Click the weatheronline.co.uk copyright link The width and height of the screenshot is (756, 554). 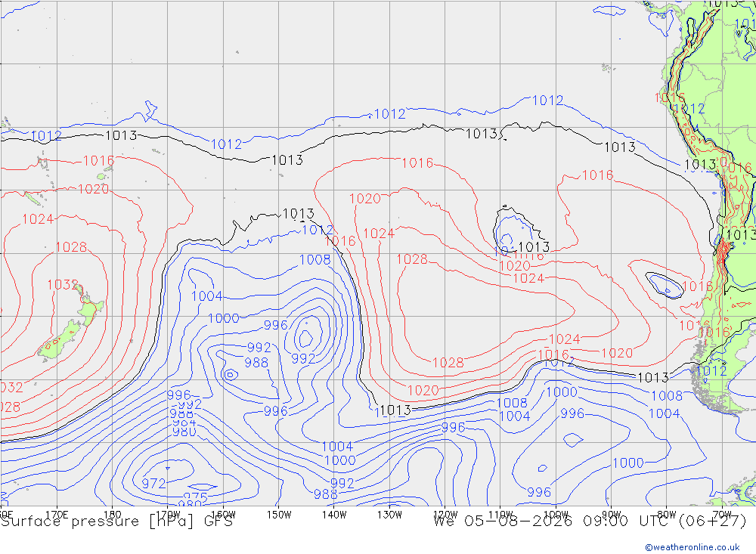click(x=692, y=547)
